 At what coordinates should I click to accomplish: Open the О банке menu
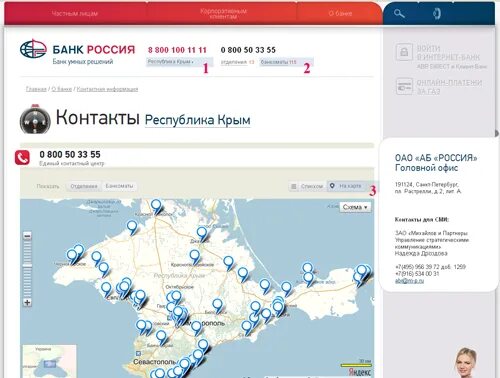coord(340,14)
